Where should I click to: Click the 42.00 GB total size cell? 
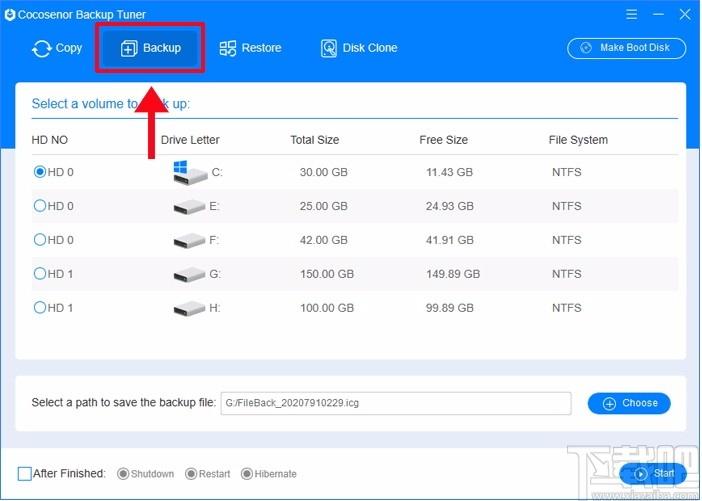coord(324,240)
